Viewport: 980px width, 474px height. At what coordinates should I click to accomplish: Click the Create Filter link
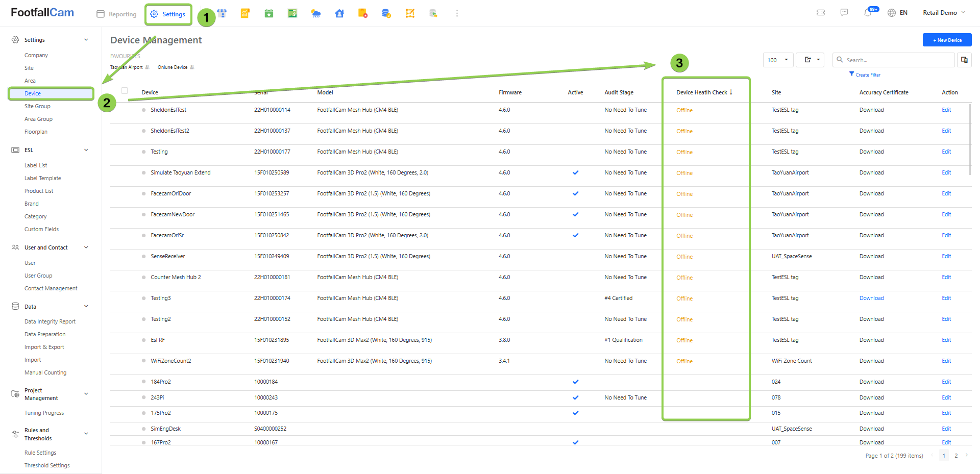tap(868, 75)
